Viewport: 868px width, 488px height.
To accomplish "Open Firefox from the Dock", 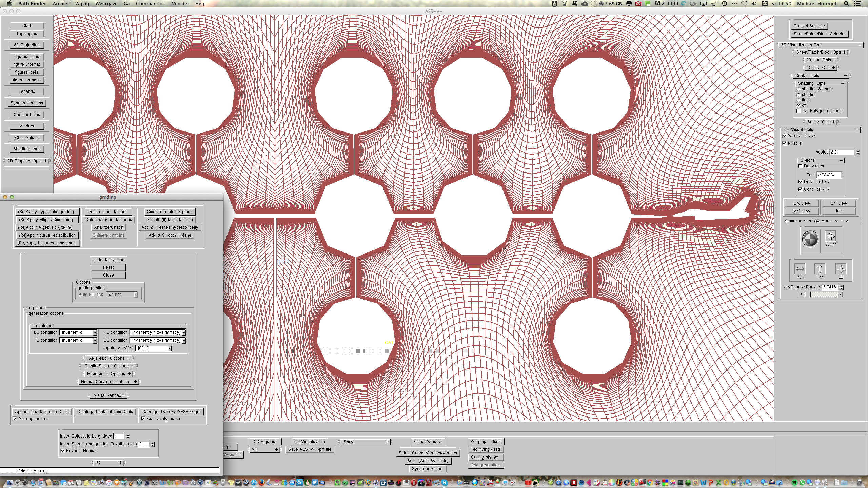I will click(x=261, y=482).
